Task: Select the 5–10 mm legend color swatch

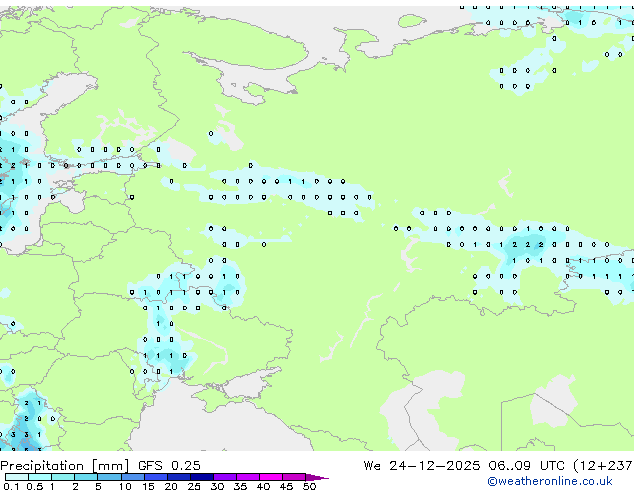Action: click(110, 477)
